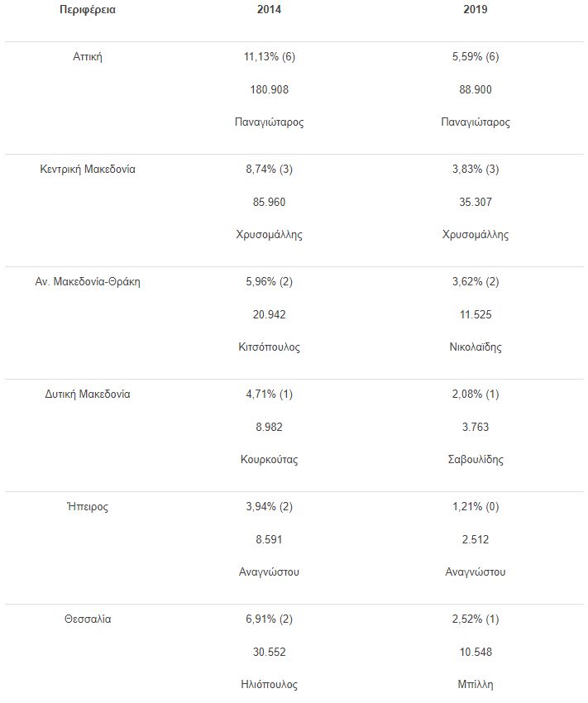The width and height of the screenshot is (588, 703).
Task: Click the Κεντρική Μακεδονία region label
Action: click(88, 169)
